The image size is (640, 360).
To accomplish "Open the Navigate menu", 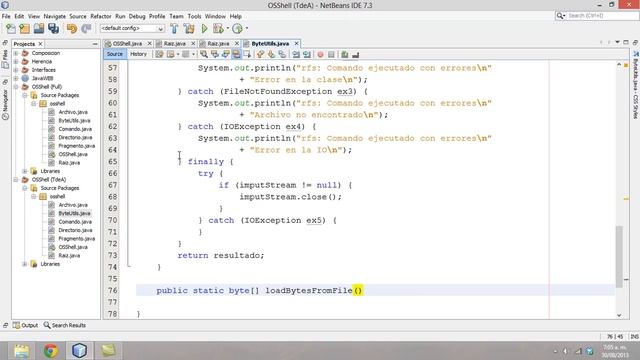I will [55, 16].
